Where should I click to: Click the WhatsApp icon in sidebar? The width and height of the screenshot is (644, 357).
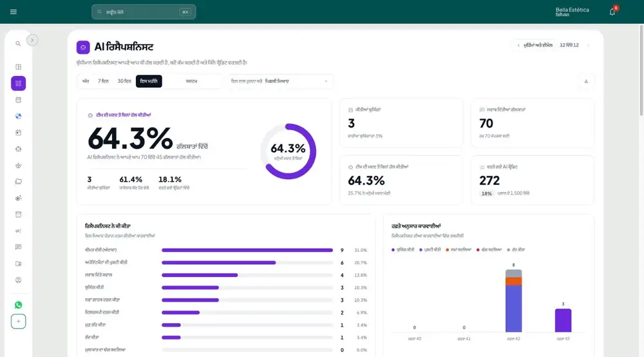tap(18, 305)
